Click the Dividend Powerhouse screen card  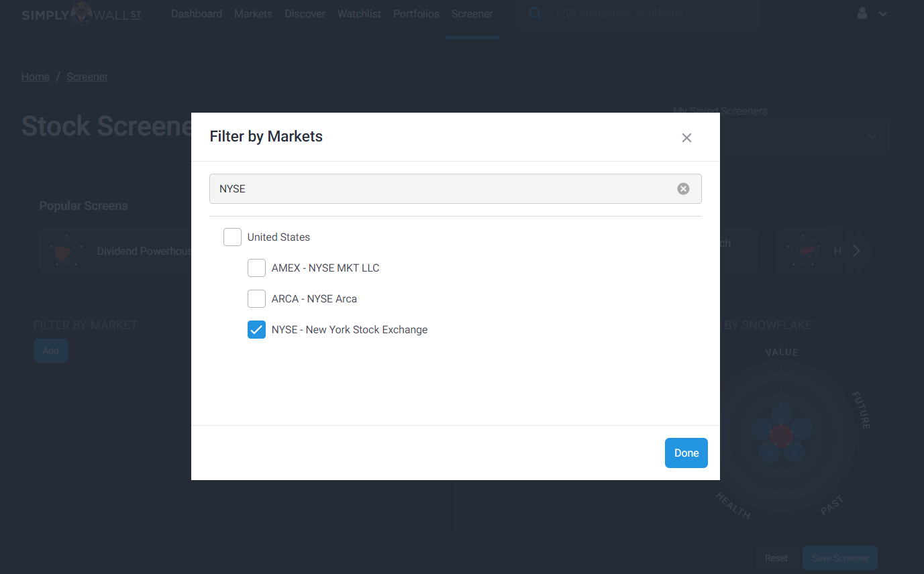tap(116, 251)
